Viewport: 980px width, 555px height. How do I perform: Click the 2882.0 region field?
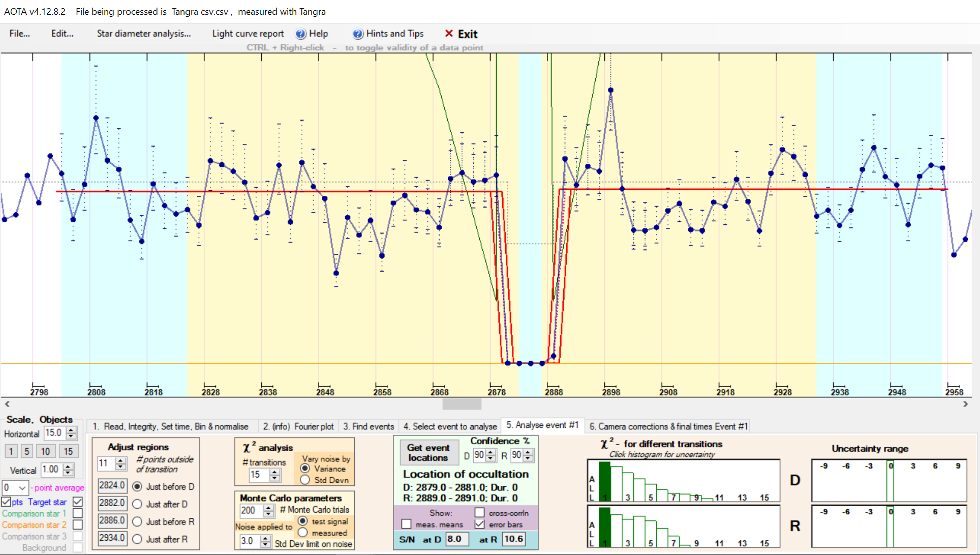click(x=112, y=503)
